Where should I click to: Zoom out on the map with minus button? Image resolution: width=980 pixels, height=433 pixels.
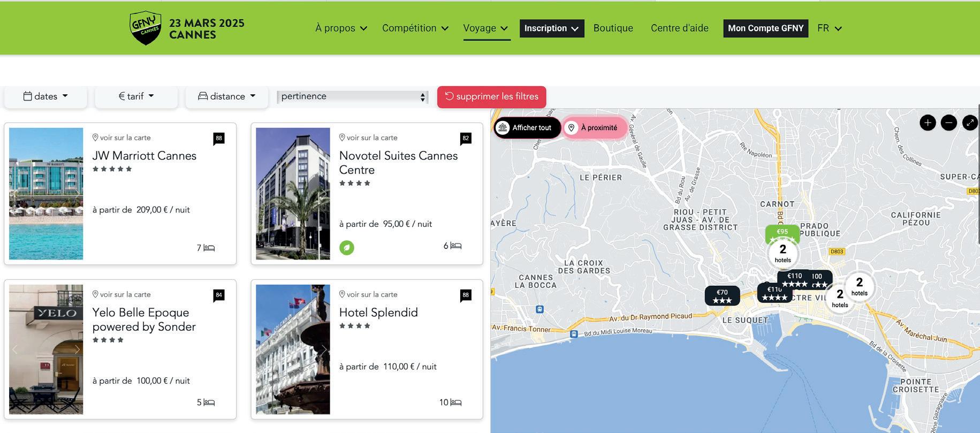948,123
